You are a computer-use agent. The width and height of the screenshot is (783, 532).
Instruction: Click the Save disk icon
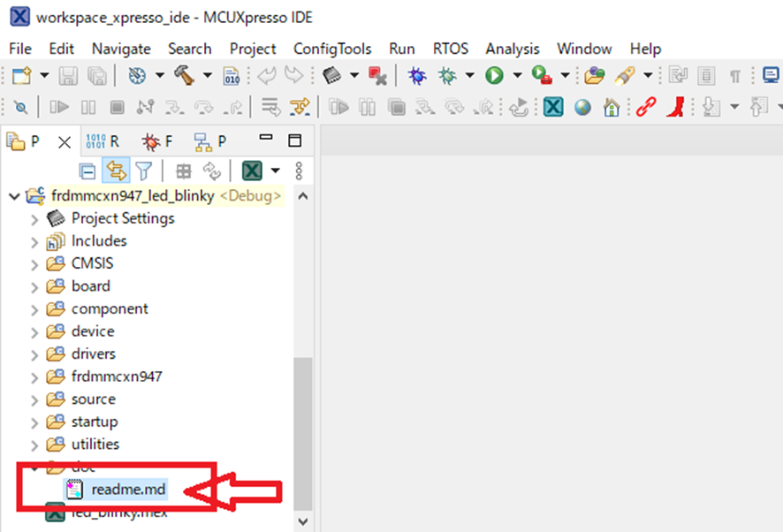point(68,76)
